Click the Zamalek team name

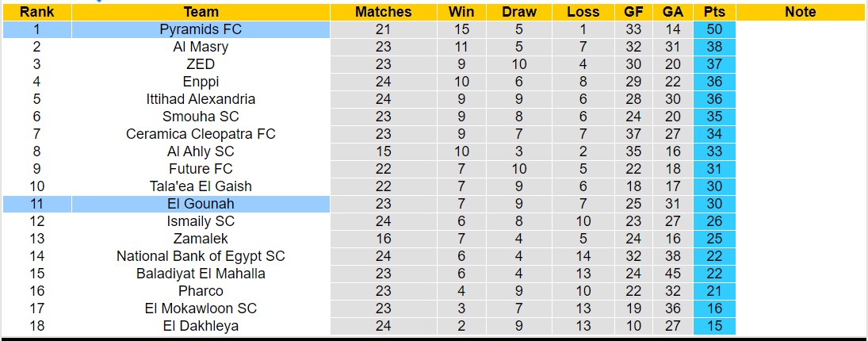click(201, 239)
